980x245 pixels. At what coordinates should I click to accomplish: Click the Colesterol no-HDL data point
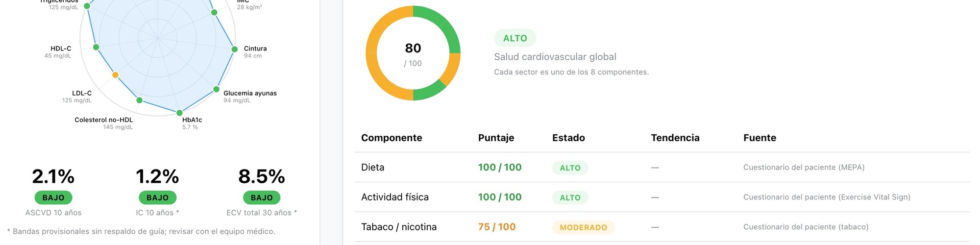tap(139, 100)
